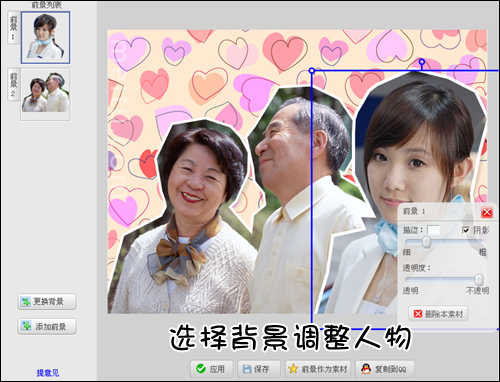Click the 透明度 opacity slider handle
500x382 pixels.
click(x=479, y=279)
